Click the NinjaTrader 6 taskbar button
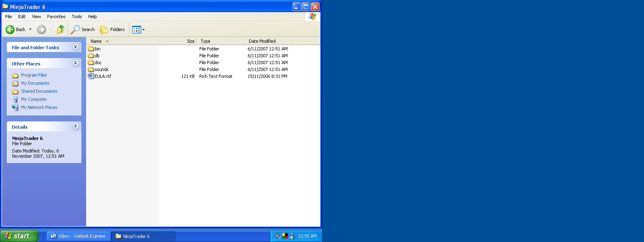 [x=144, y=236]
